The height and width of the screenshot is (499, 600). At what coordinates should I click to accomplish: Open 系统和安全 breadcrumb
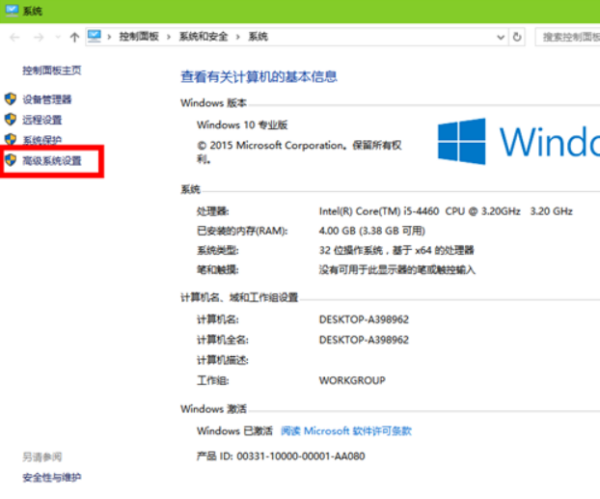tap(204, 37)
